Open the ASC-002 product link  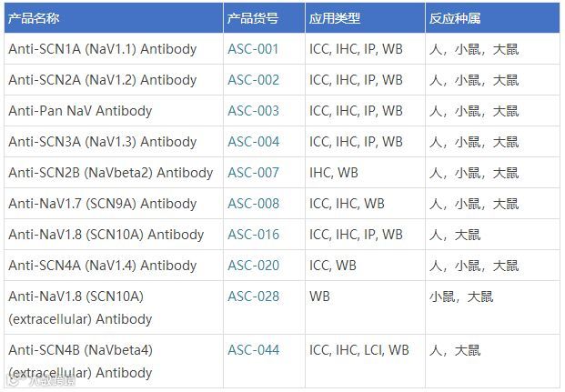point(253,80)
